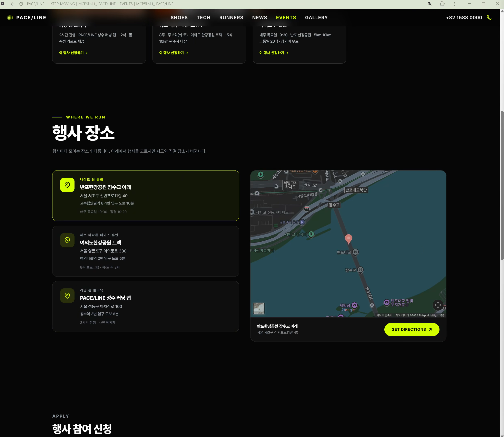Select the 러닝 폼 클리닉 venue card
Image resolution: width=504 pixels, height=437 pixels.
pos(146,306)
